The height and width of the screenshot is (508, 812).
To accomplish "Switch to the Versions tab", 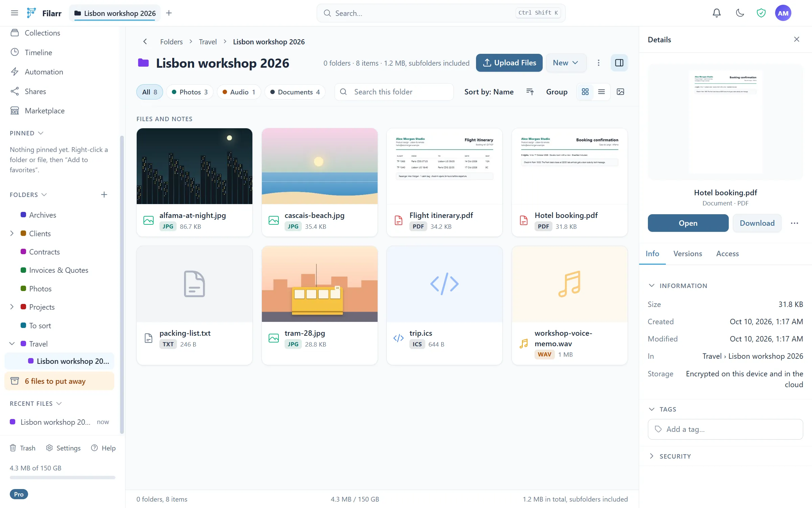I will 687,253.
